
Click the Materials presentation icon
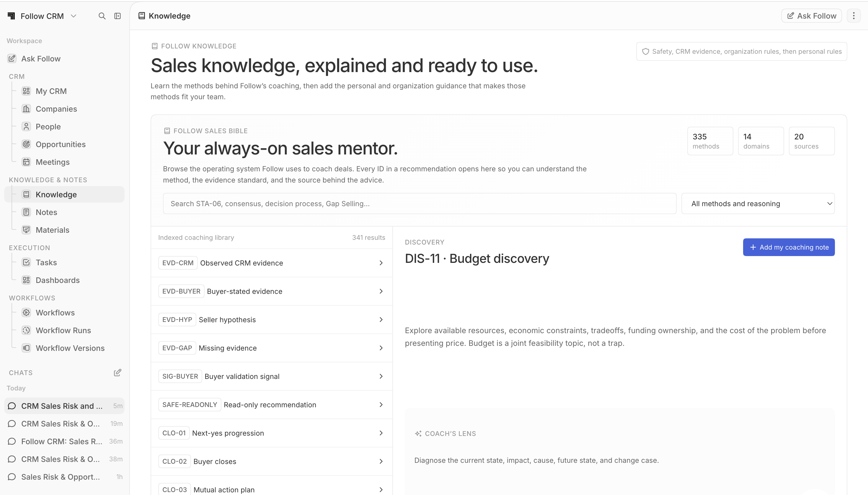pyautogui.click(x=26, y=230)
